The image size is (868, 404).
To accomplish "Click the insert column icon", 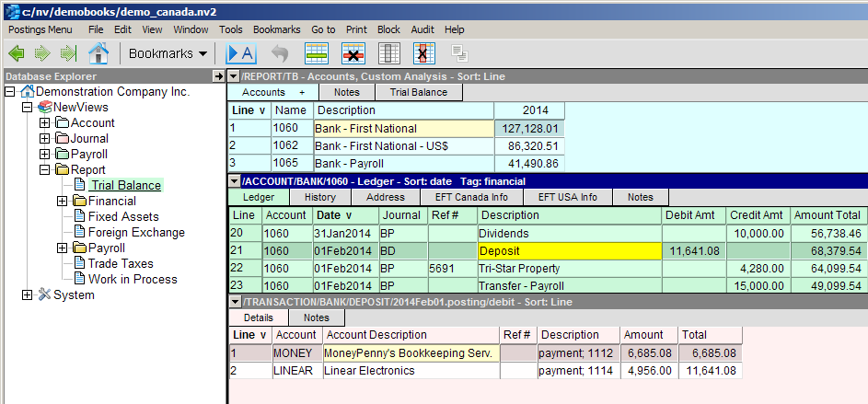I will (389, 53).
